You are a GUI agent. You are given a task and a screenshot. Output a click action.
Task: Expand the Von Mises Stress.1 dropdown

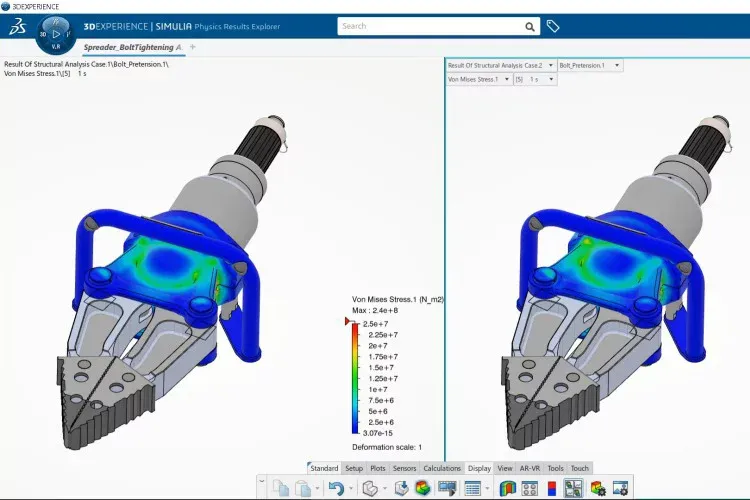tap(478, 78)
